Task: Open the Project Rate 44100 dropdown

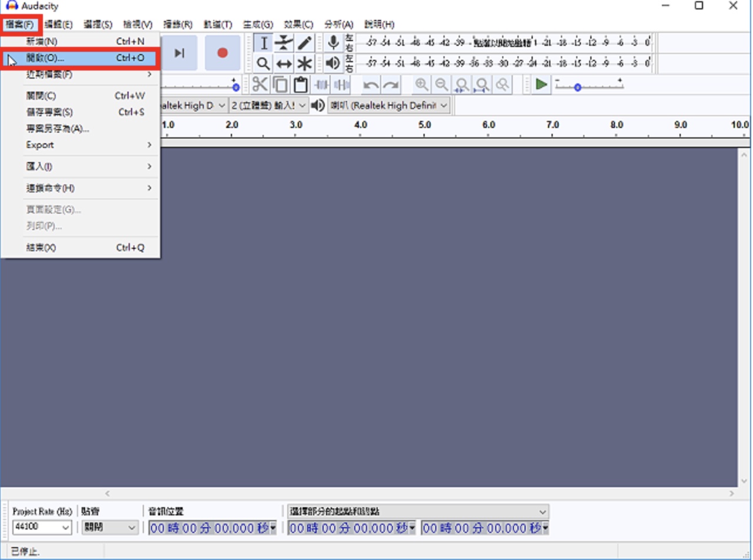Action: point(42,527)
